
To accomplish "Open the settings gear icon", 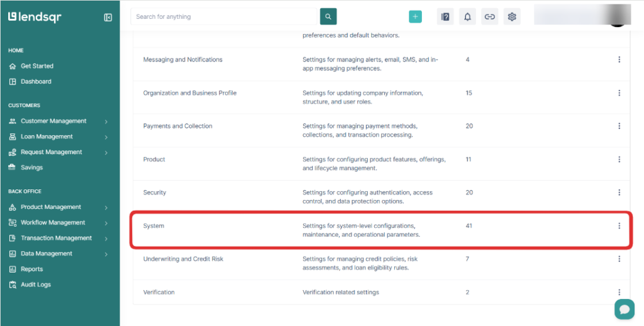I will [512, 16].
